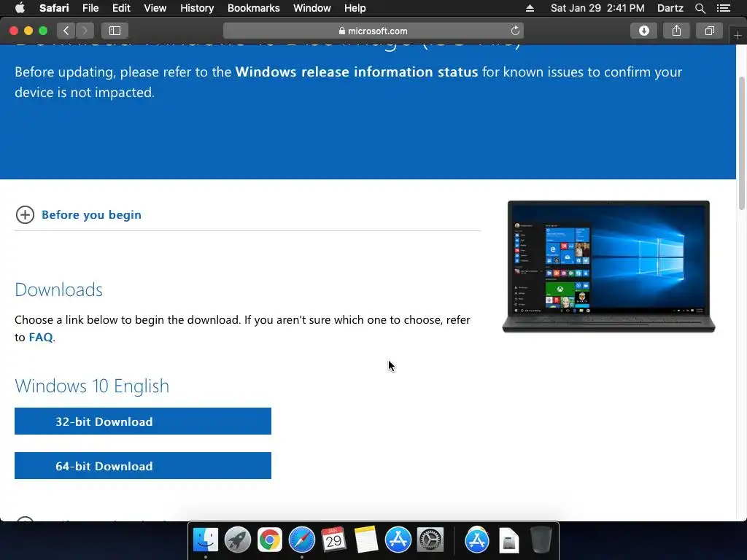Open Spotlight search in menu bar
747x560 pixels.
tap(700, 8)
